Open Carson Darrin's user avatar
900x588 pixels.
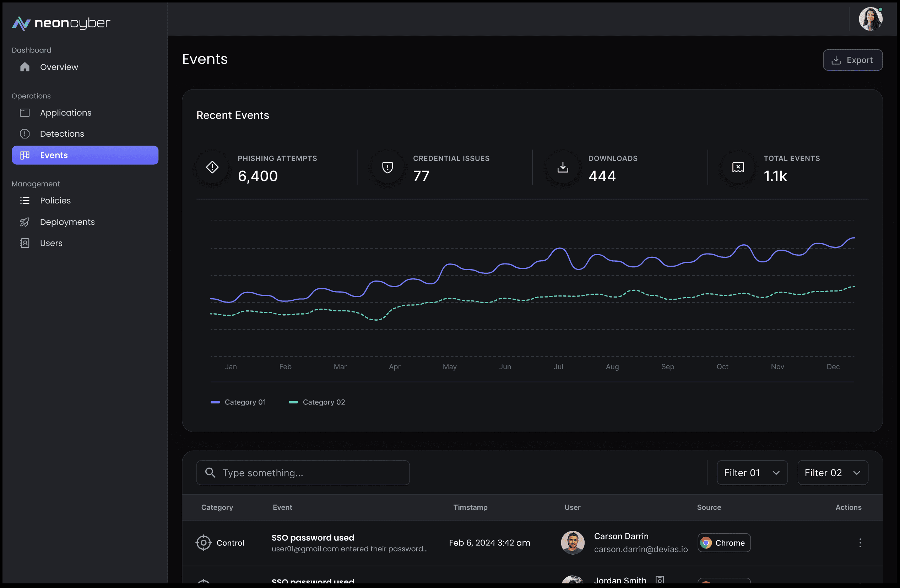click(x=573, y=543)
